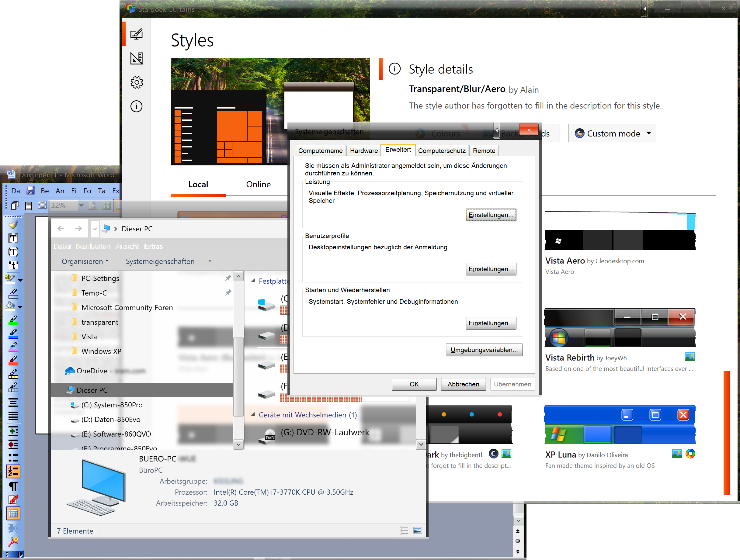
Task: Select the red highlighter in Word's side toolbar
Action: click(13, 361)
